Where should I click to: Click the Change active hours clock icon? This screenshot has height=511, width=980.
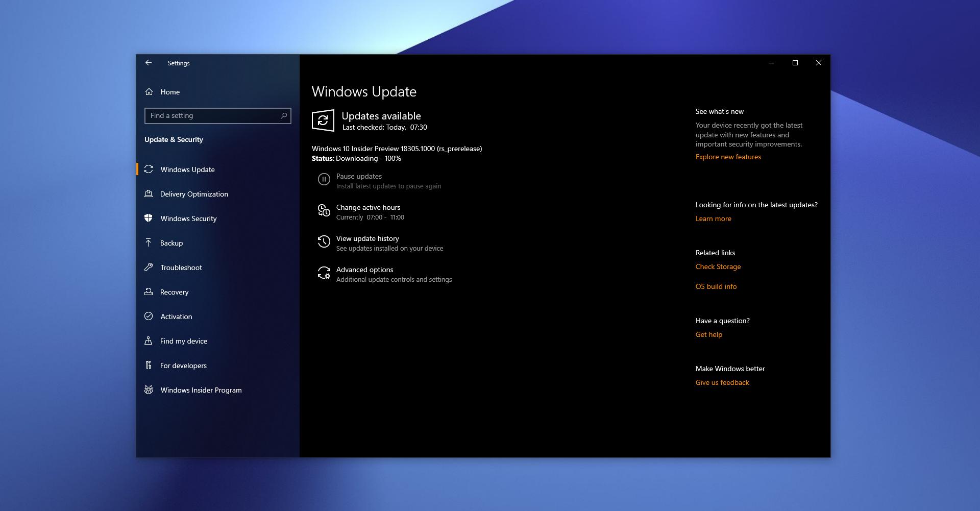pyautogui.click(x=324, y=210)
